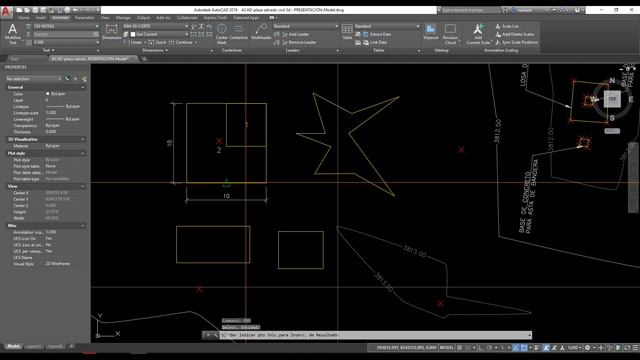Click the New file icon in quick access toolbar

click(x=19, y=10)
